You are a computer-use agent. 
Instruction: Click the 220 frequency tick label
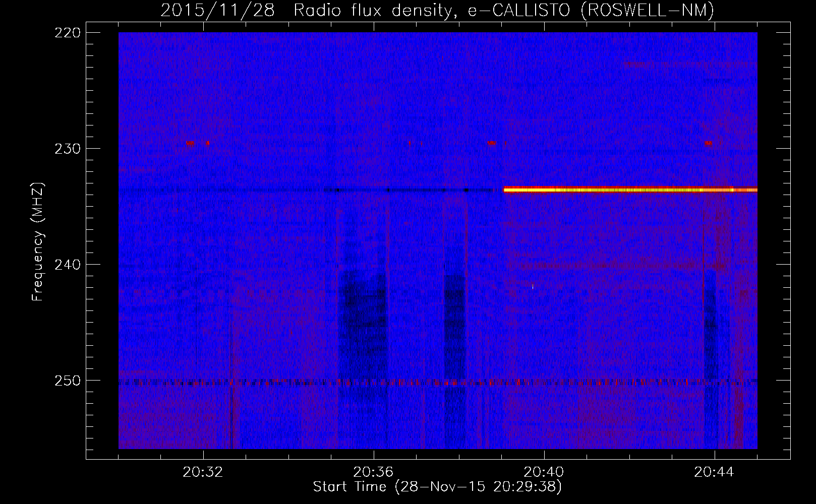point(67,33)
